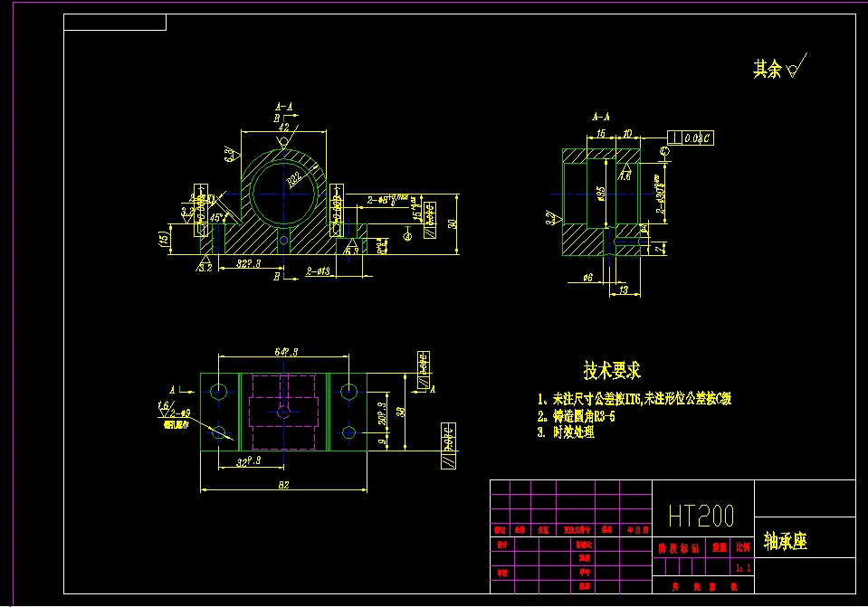Select the 铸造圆角R3-5 note line
The width and height of the screenshot is (868, 607).
577,416
